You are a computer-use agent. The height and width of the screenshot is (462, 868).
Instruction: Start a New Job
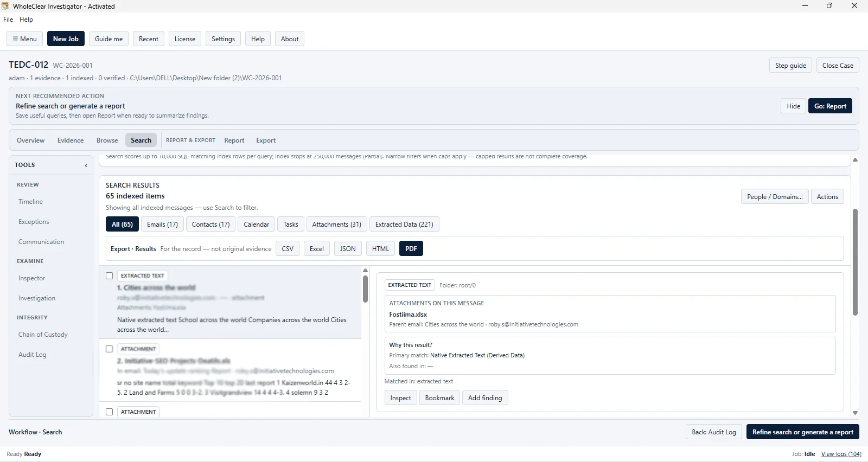[x=66, y=39]
